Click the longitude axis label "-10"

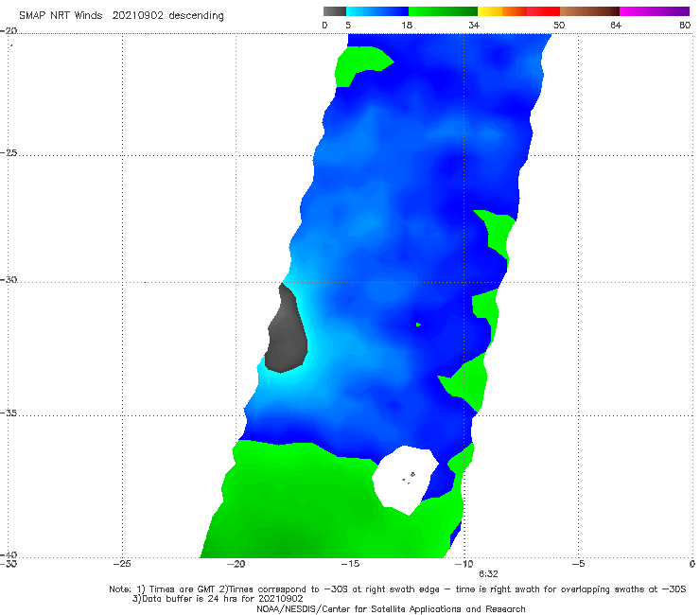pyautogui.click(x=464, y=564)
